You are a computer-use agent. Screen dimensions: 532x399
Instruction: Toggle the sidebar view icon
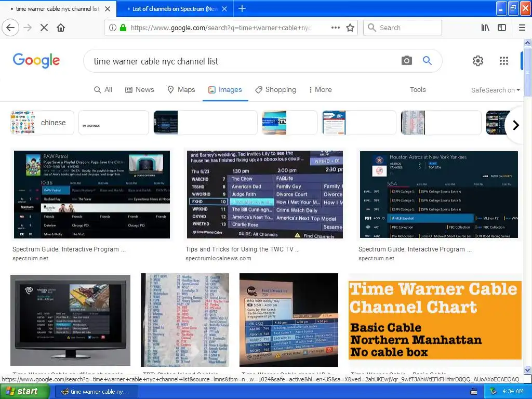[x=502, y=28]
